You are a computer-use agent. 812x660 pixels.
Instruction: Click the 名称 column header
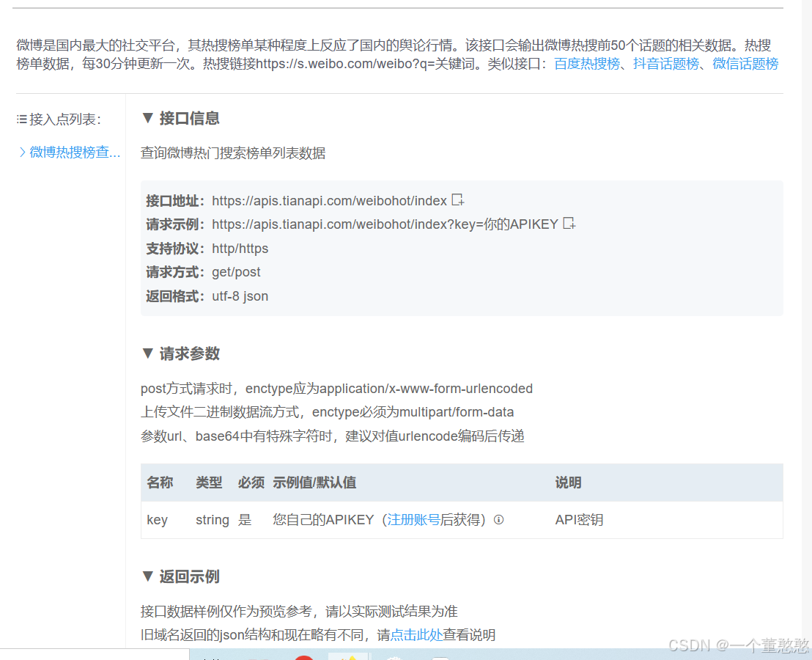tap(160, 483)
